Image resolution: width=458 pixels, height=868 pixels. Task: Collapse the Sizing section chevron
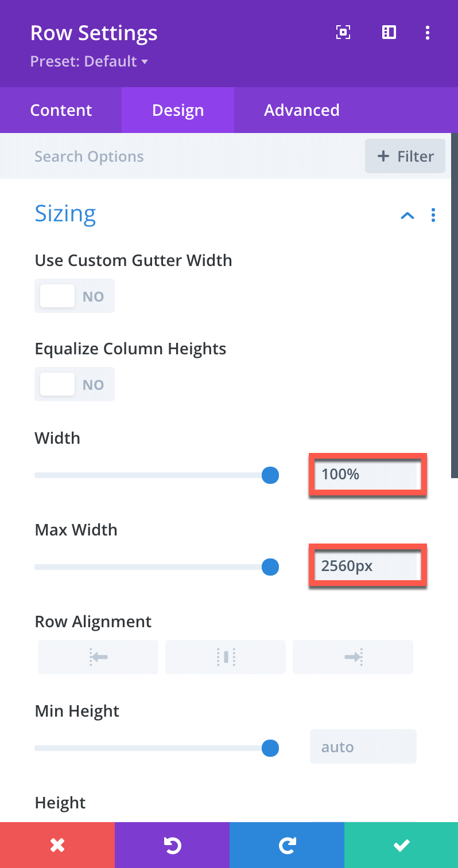407,216
